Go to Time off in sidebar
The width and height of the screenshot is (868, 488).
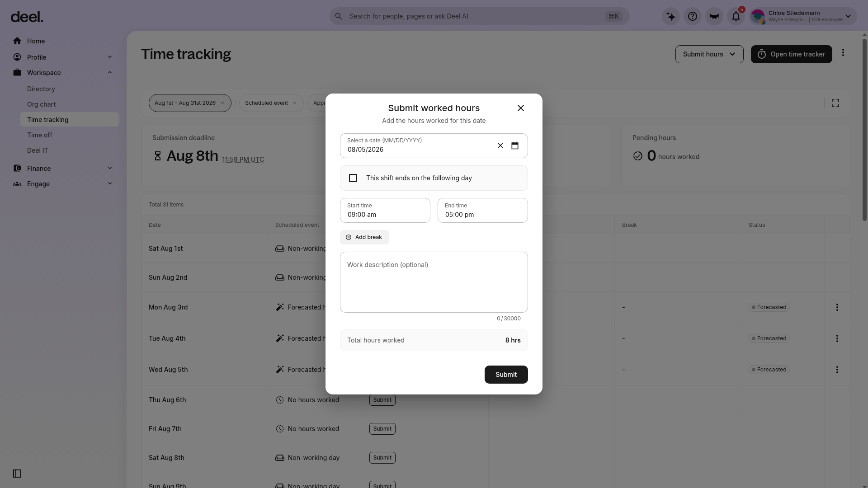click(x=39, y=135)
